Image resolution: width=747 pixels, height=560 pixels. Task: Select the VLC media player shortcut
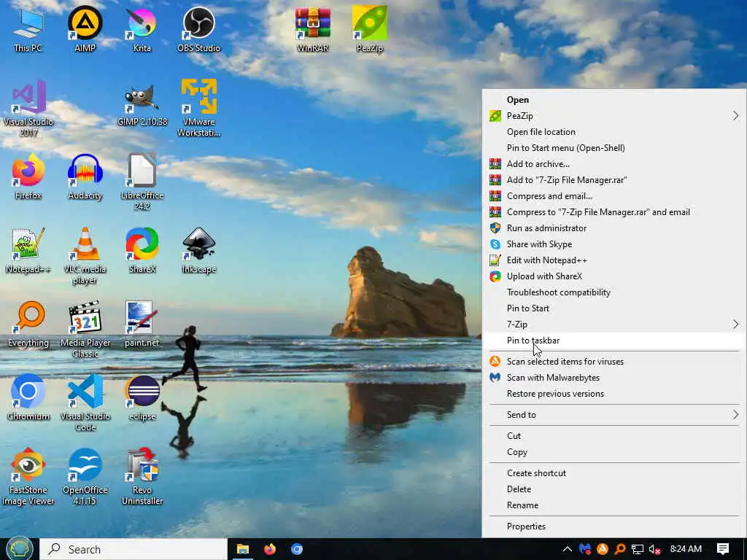tap(85, 256)
